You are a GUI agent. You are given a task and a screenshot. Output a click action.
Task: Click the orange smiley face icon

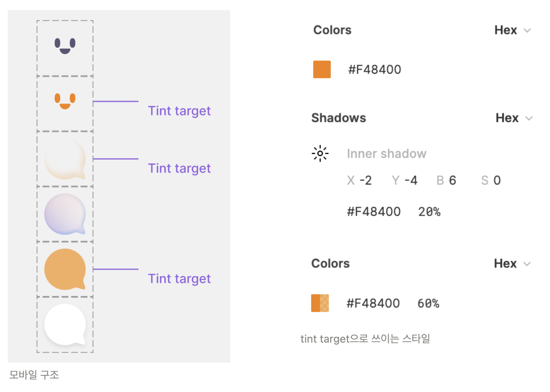[65, 101]
